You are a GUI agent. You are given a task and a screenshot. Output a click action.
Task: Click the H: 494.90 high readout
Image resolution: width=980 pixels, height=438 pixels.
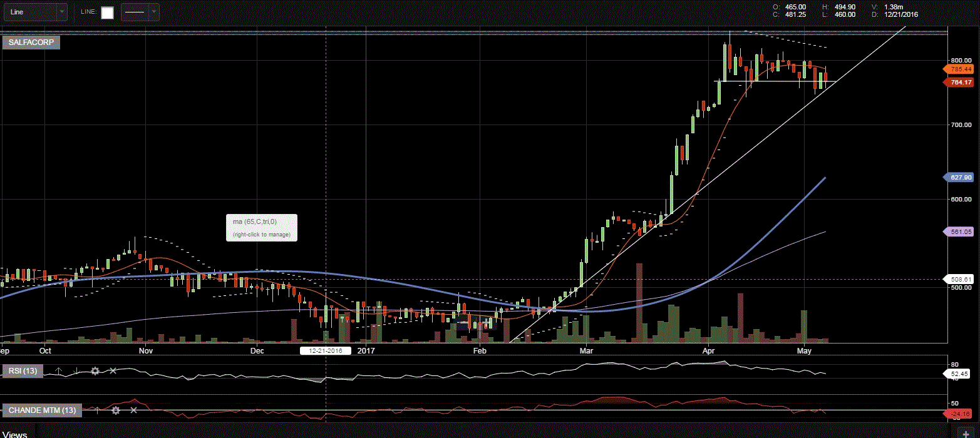(x=839, y=7)
